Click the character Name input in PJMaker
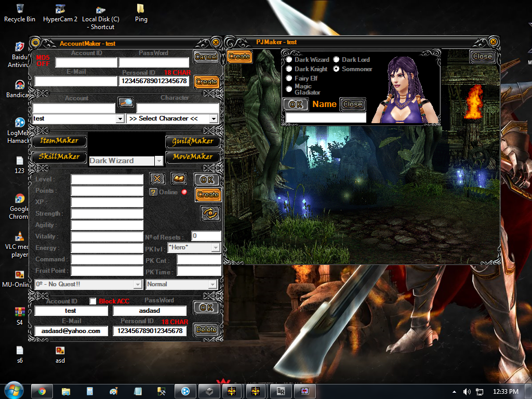This screenshot has width=532, height=399. click(x=326, y=117)
